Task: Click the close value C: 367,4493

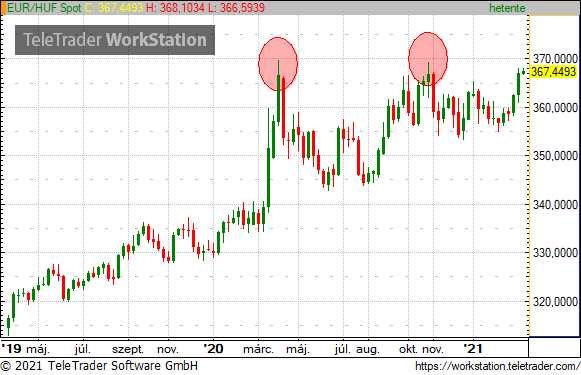Action: tap(114, 8)
